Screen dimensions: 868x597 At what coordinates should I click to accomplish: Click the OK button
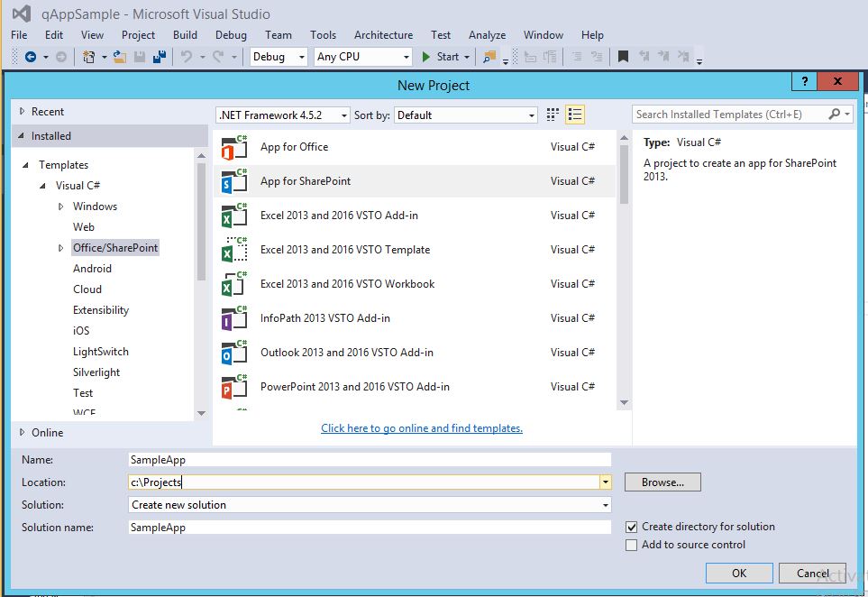pyautogui.click(x=739, y=574)
